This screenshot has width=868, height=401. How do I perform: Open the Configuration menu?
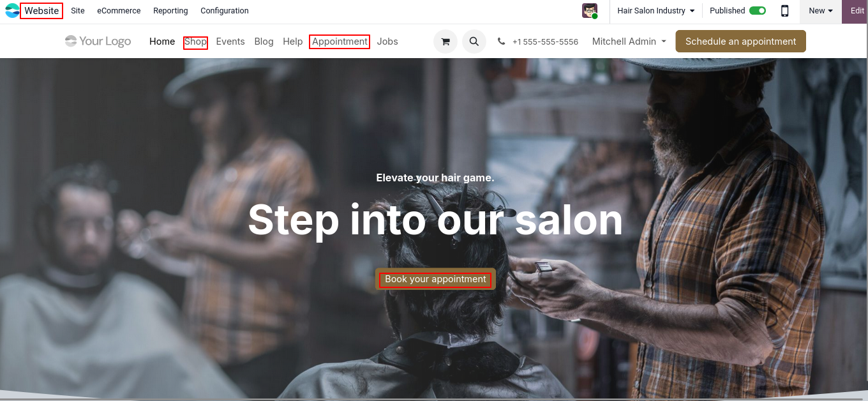(225, 11)
